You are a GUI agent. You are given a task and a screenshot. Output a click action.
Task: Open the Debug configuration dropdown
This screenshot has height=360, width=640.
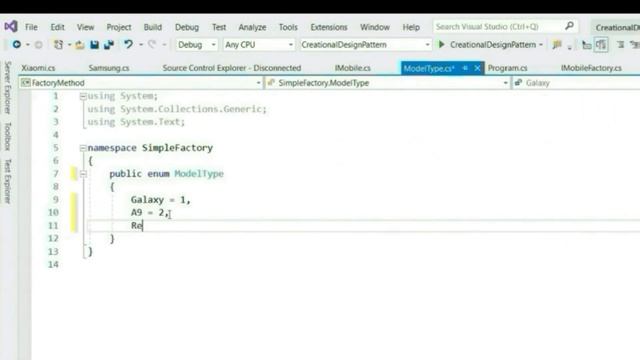click(197, 44)
